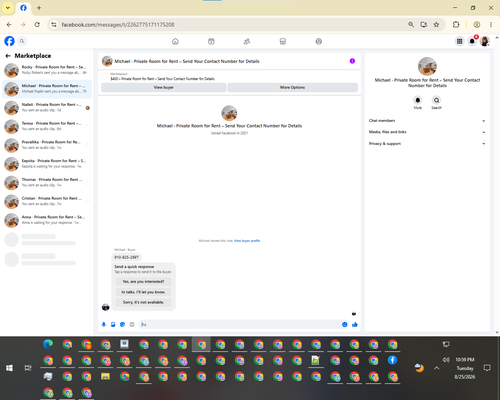Open the emoji picker in message box
Viewport: 500px width, 400px height.
point(345,324)
